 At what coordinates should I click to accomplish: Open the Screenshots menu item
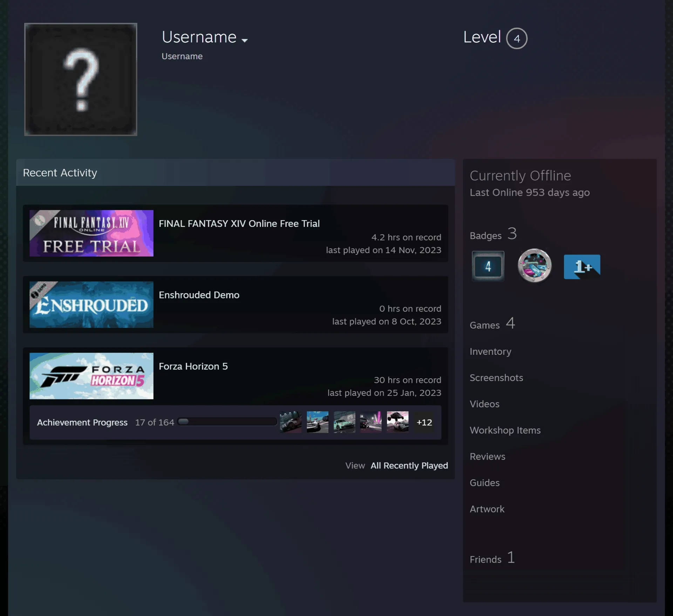coord(496,378)
